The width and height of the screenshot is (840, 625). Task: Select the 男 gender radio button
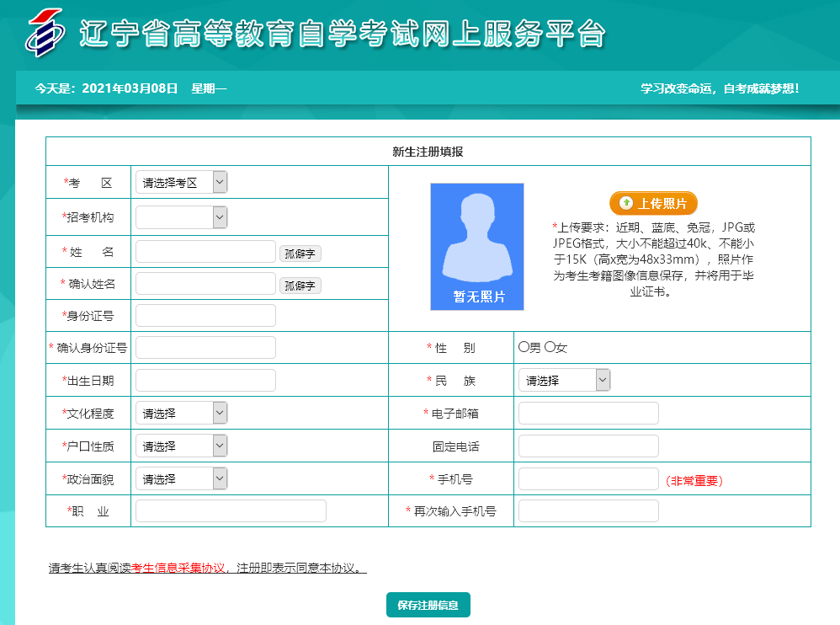[523, 347]
